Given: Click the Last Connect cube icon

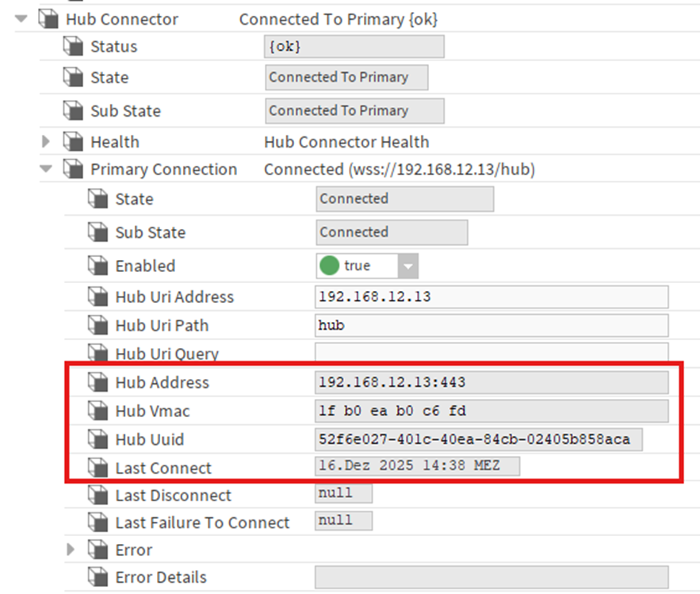Looking at the screenshot, I should click(x=98, y=468).
